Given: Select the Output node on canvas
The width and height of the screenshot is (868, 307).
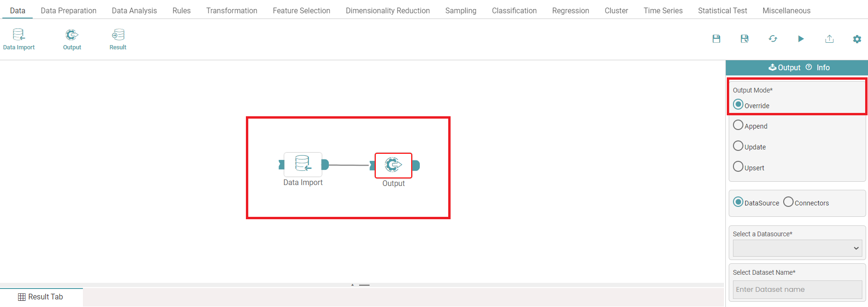Looking at the screenshot, I should tap(393, 165).
